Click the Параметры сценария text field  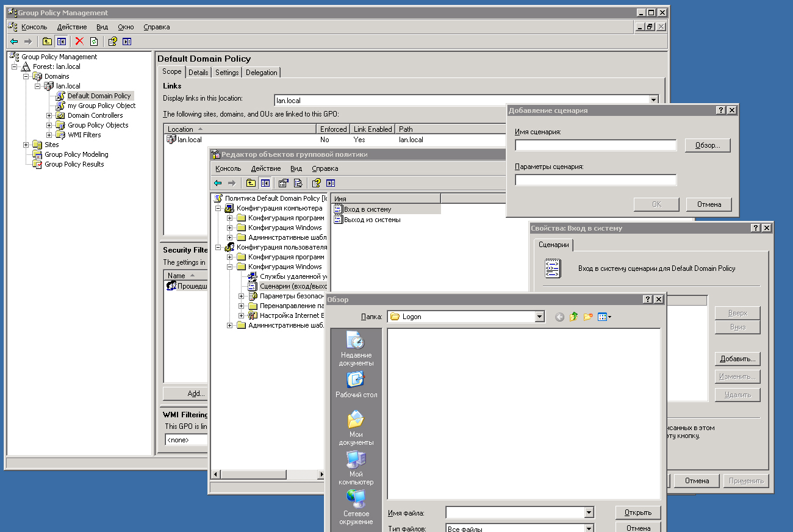click(x=596, y=180)
